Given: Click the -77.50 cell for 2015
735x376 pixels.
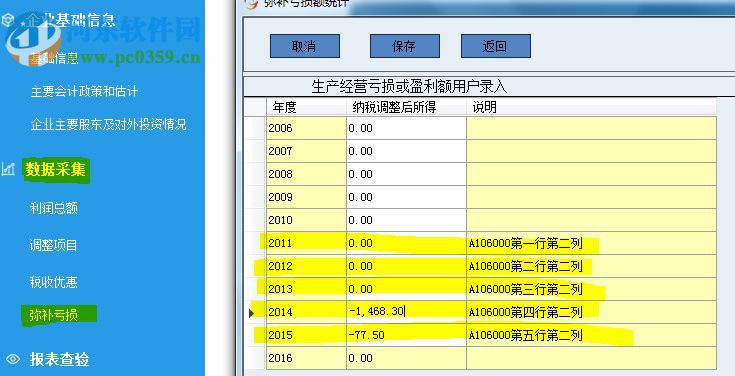Looking at the screenshot, I should point(406,335).
